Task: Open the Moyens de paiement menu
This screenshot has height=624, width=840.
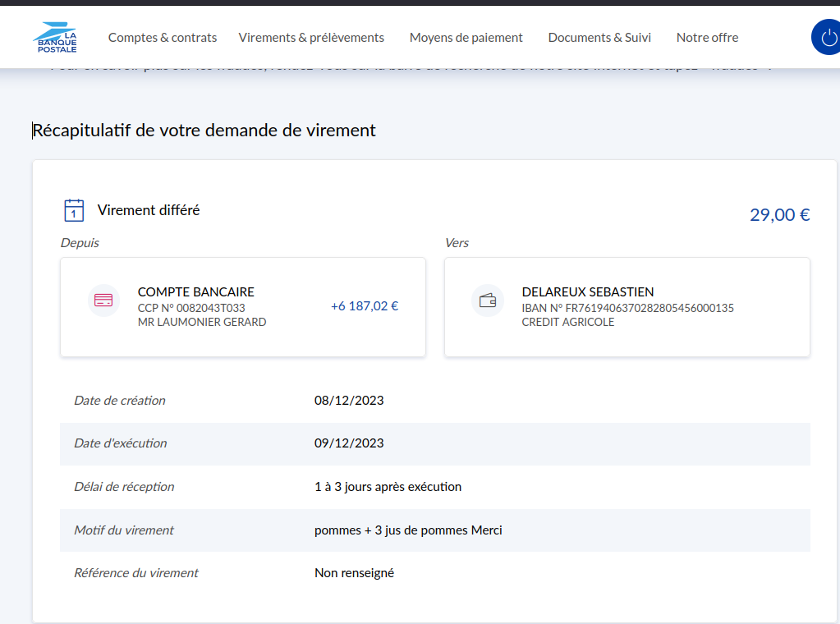Action: [466, 38]
